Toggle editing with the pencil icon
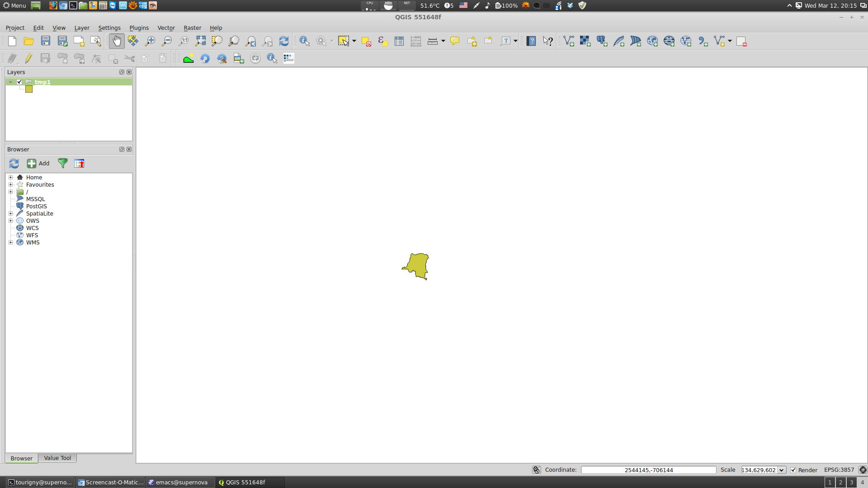The height and width of the screenshot is (488, 868). [28, 58]
